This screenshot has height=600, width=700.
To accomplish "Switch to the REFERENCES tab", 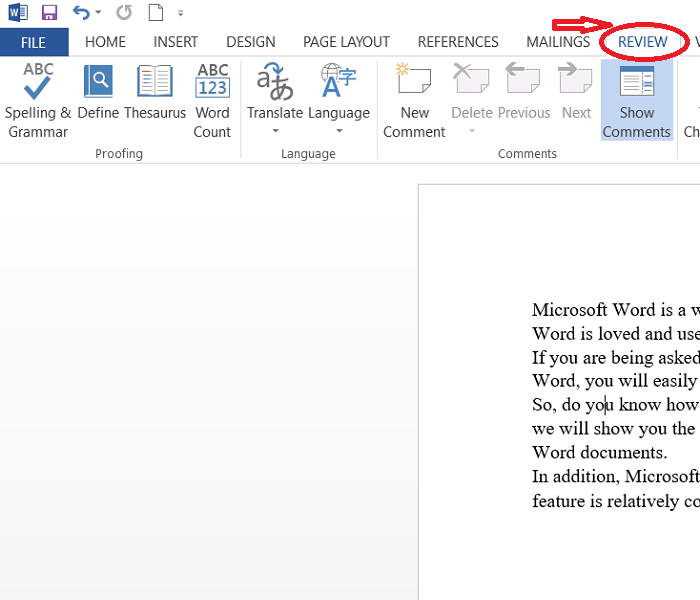I will (x=458, y=42).
